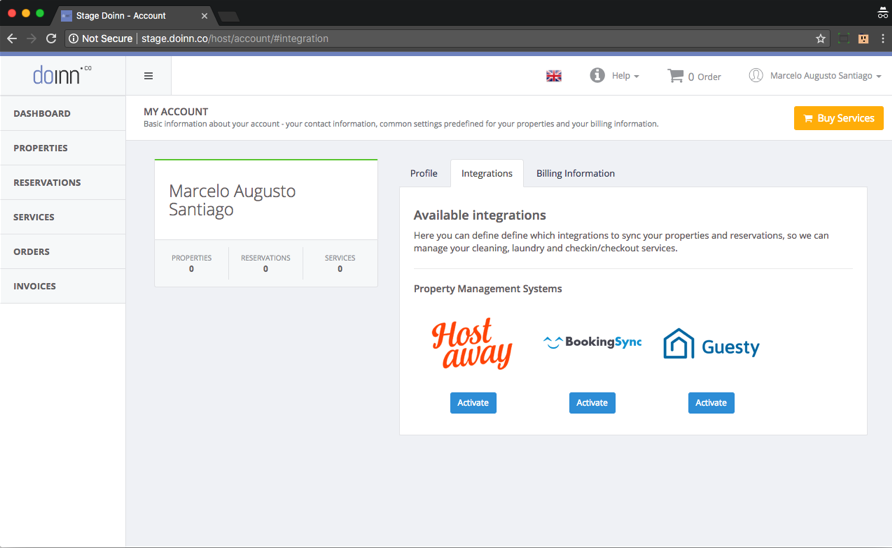This screenshot has height=548, width=892.
Task: Open the shopping cart icon
Action: (x=675, y=76)
